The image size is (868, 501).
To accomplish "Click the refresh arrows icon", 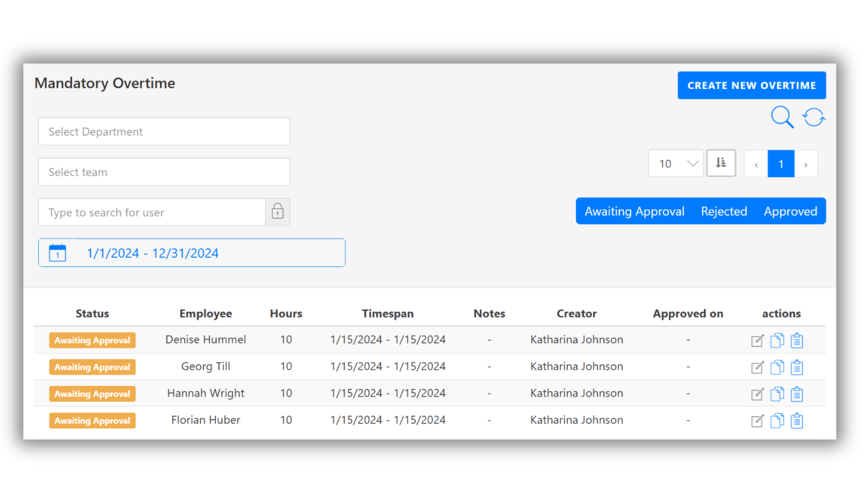I will (x=814, y=117).
